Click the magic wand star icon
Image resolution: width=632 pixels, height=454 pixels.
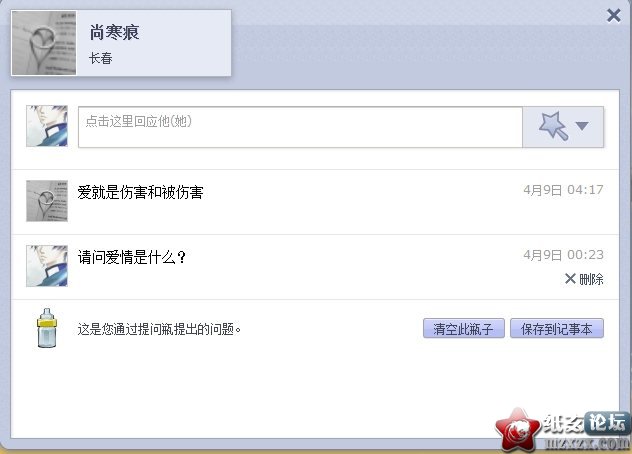[553, 126]
